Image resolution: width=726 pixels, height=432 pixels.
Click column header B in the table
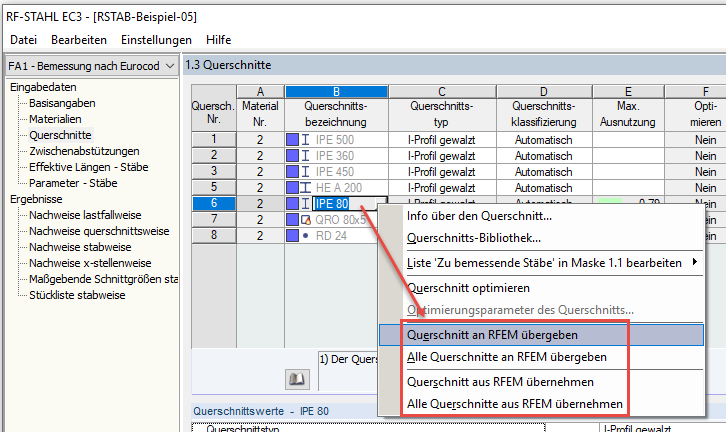(x=336, y=92)
